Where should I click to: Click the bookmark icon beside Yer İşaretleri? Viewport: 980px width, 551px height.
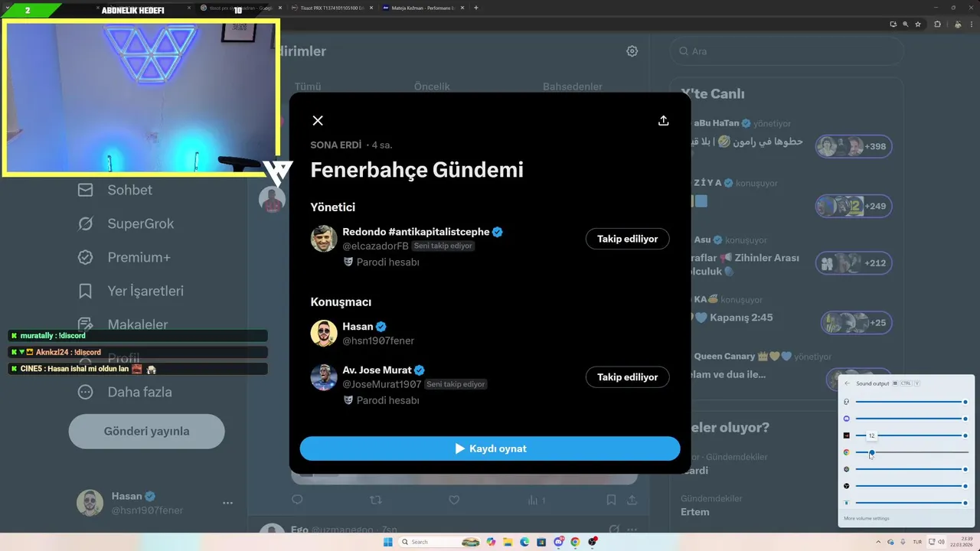[86, 291]
